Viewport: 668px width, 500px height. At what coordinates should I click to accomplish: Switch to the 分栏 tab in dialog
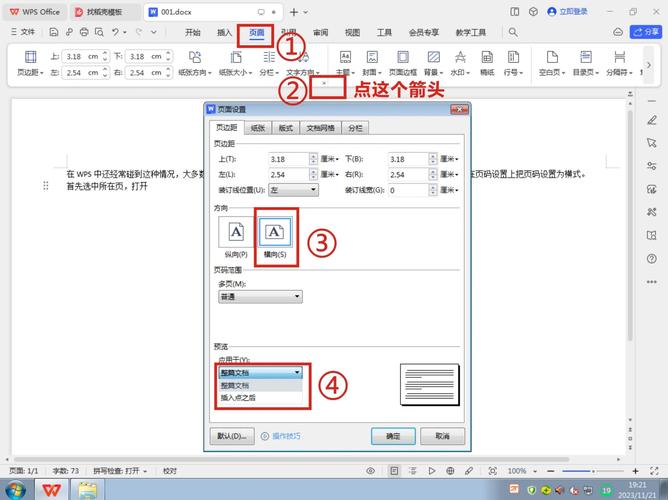pos(355,128)
